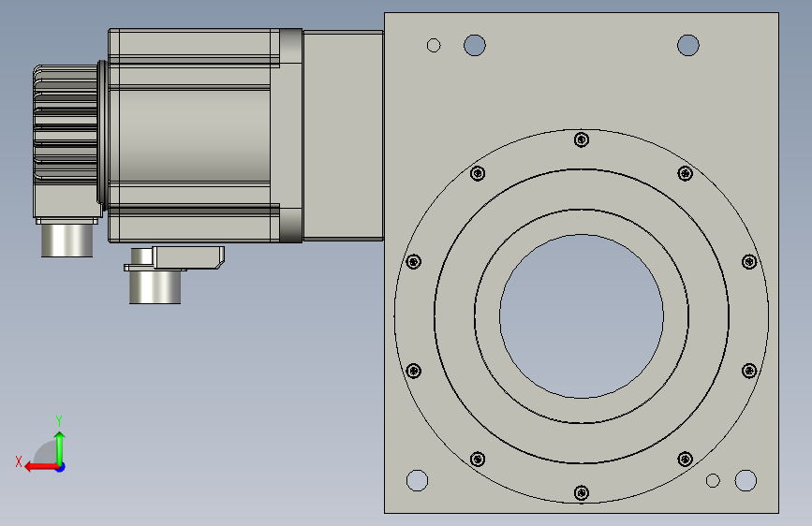This screenshot has width=812, height=526.
Task: Select the angled connector bracket under the motor
Action: [x=188, y=257]
